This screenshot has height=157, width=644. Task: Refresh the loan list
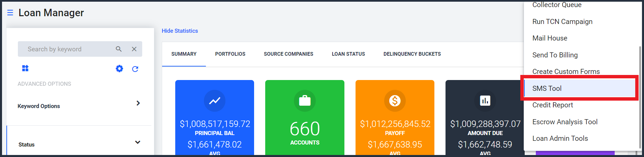click(135, 69)
